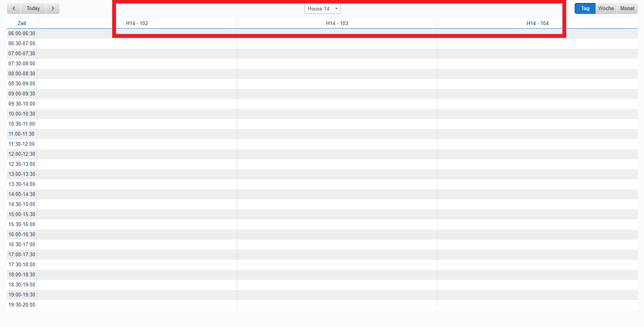Viewport: 644px width, 327px height.
Task: Open the House 14 dropdown
Action: [x=322, y=9]
